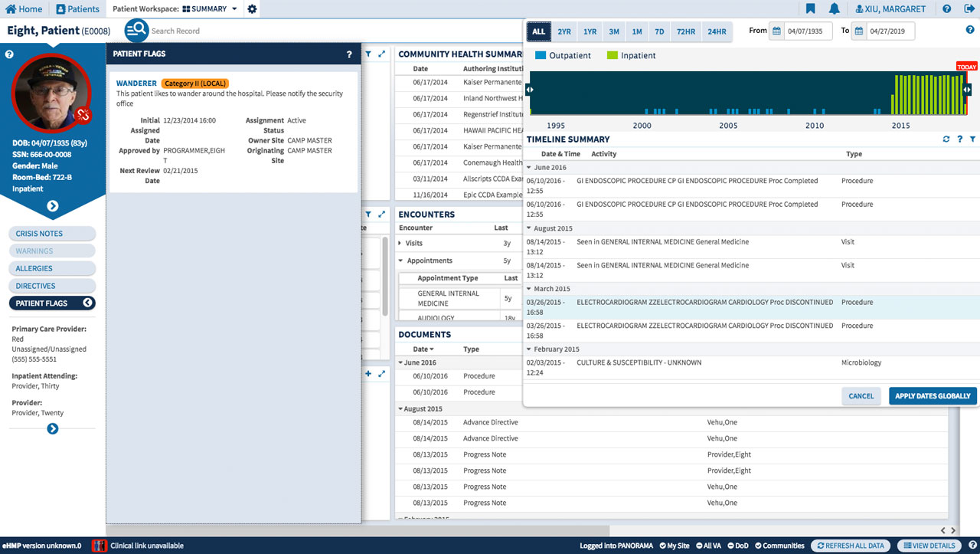Open the workspace settings gear
980x554 pixels.
pos(253,9)
